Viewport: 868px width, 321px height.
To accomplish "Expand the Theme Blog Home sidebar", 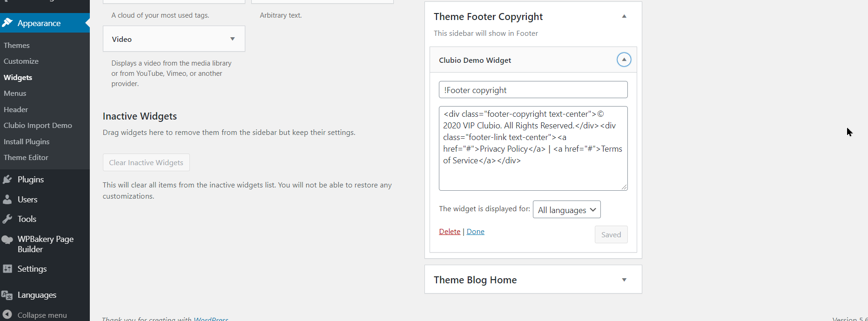I will 624,280.
